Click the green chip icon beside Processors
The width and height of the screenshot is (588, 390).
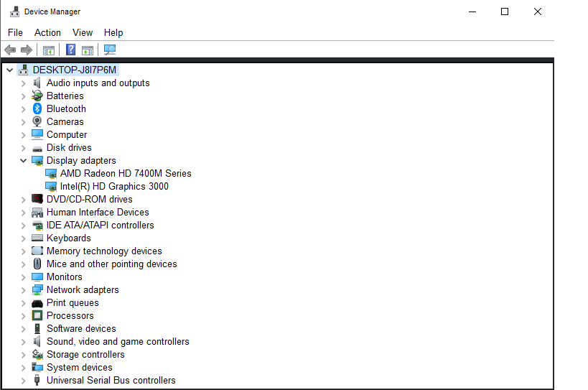(37, 315)
